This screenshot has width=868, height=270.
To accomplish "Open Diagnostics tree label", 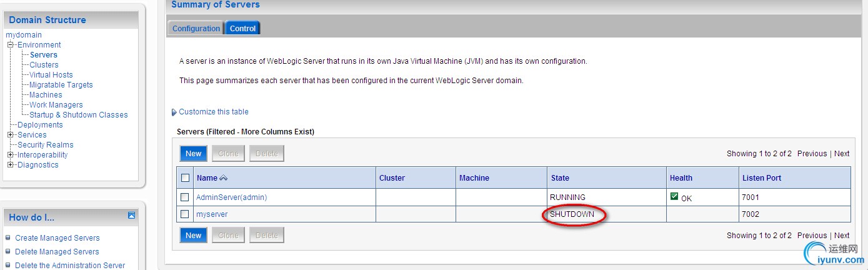I will (38, 165).
